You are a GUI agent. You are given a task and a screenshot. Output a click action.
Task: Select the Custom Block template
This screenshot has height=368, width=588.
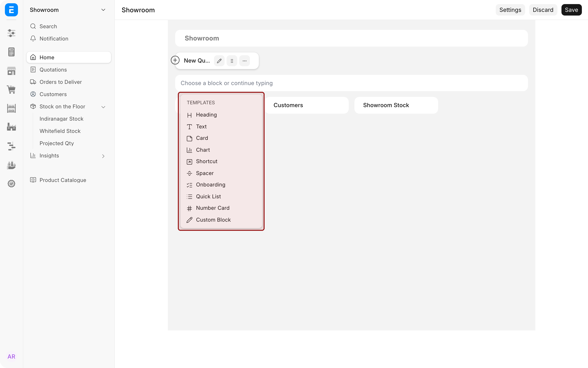pos(221,220)
